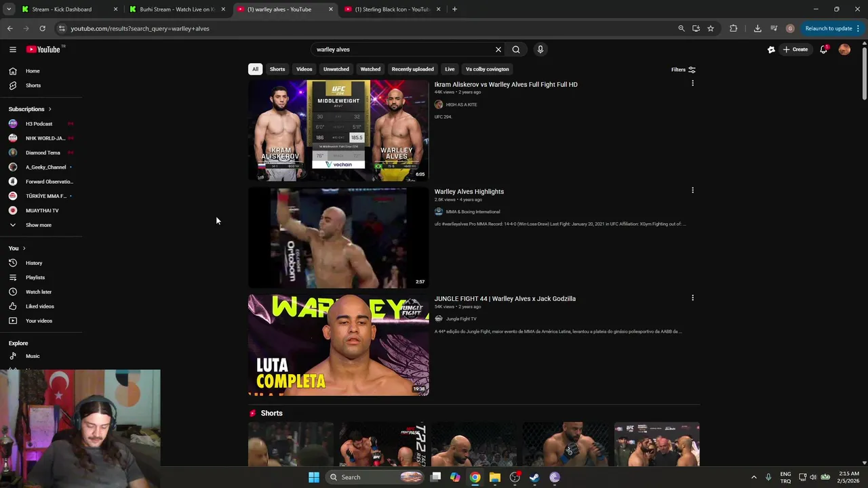
Task: Select the Shorts filter chip
Action: pos(277,69)
